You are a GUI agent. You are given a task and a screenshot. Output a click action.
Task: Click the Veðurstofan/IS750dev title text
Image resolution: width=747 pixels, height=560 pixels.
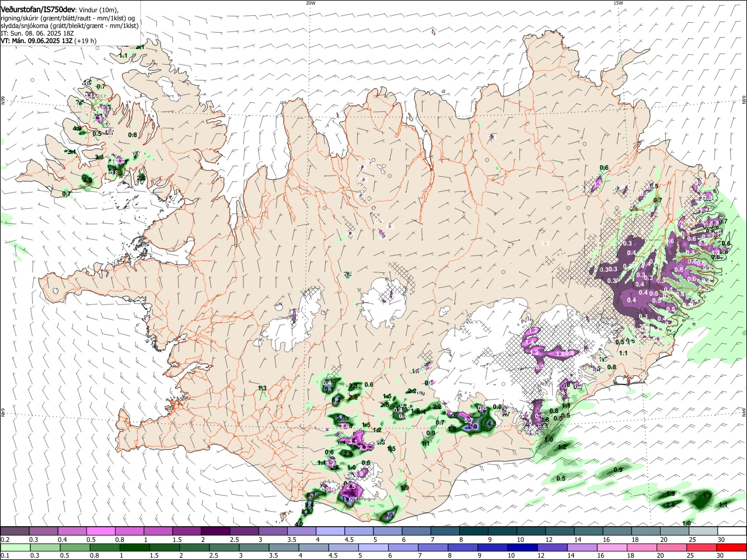pyautogui.click(x=38, y=10)
